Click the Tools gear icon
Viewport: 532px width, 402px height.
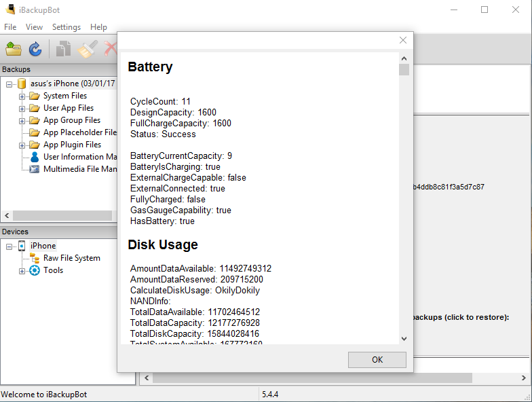[34, 270]
